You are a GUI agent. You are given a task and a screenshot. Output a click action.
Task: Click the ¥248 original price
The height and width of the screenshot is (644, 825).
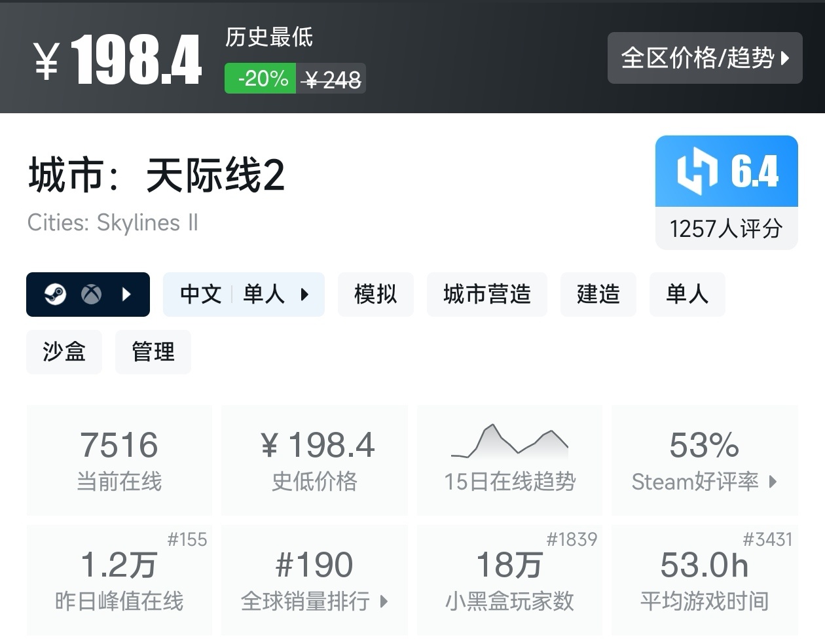(332, 79)
